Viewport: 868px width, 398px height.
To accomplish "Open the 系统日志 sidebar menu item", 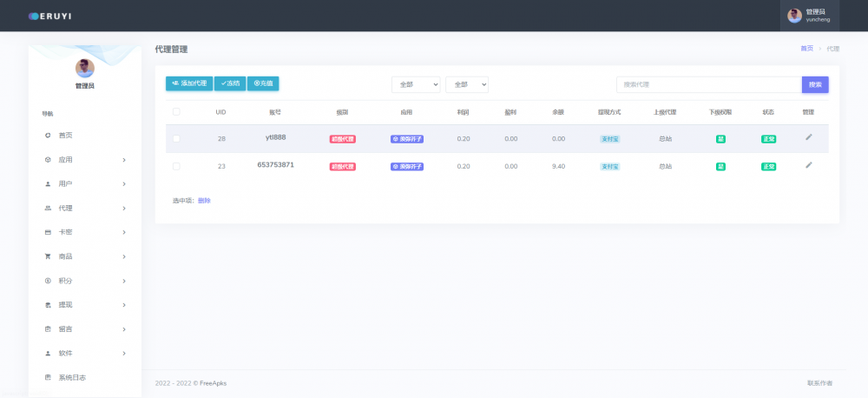I will point(72,377).
